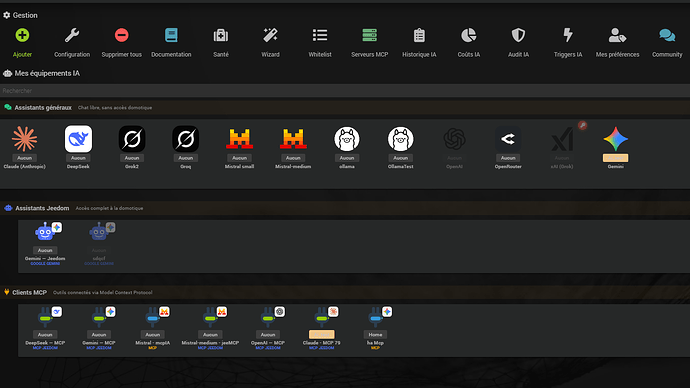Open the Configuration wrench icon
The image size is (690, 388).
72,35
